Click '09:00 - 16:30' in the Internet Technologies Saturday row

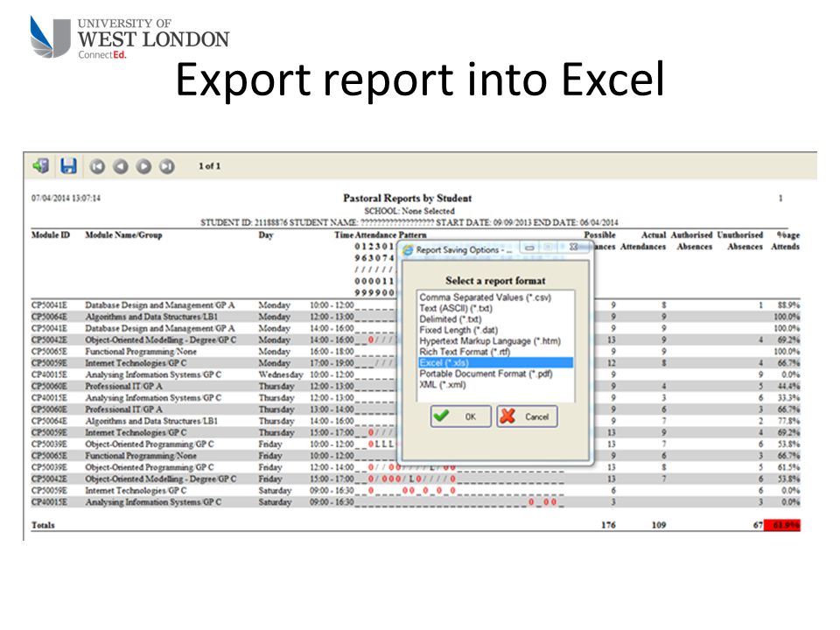click(332, 491)
